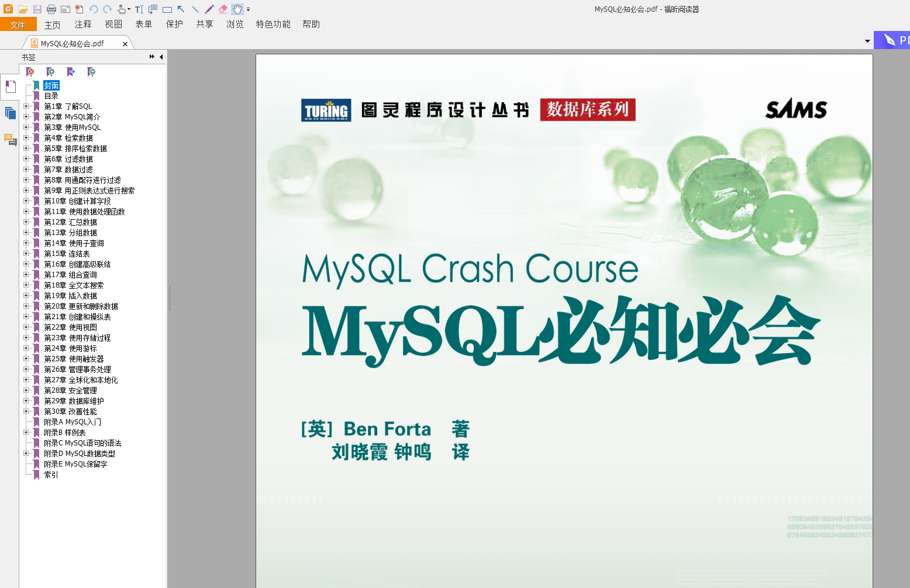Delete the selected bookmark via red-X bookmark icon
Image resolution: width=910 pixels, height=588 pixels.
[30, 72]
